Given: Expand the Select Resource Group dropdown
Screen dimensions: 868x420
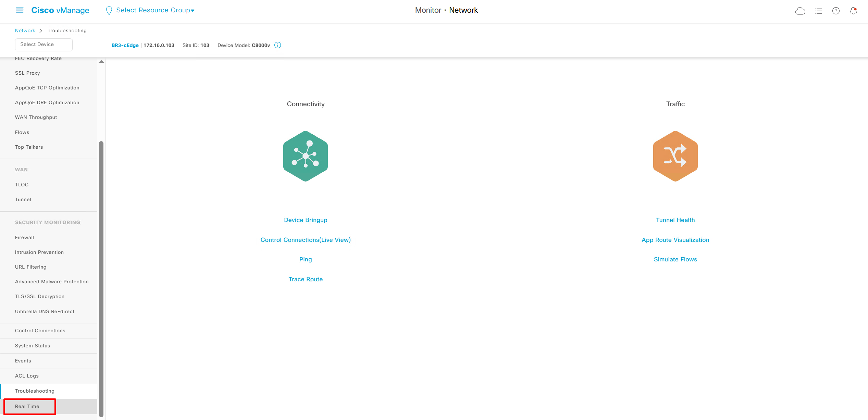Looking at the screenshot, I should [x=155, y=10].
